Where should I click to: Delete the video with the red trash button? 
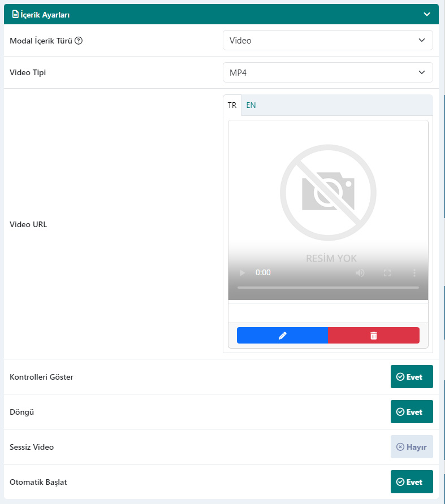pos(374,335)
